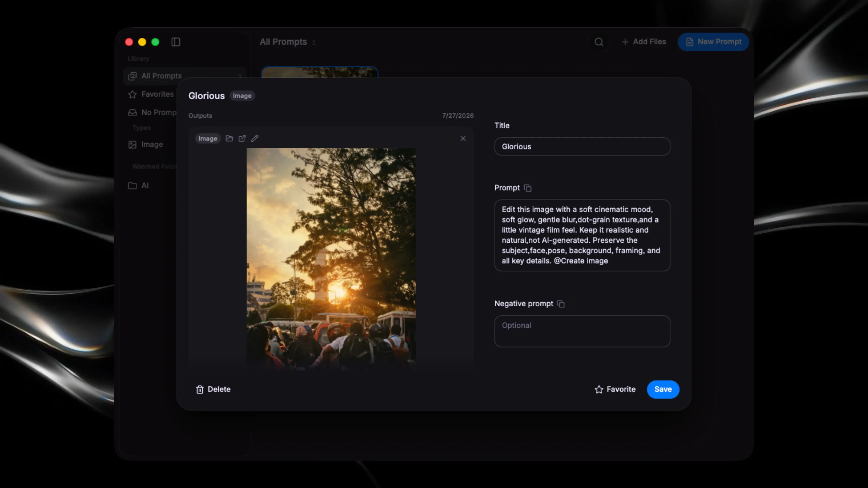Open the AI watched folder
This screenshot has width=868, height=488.
click(x=139, y=185)
